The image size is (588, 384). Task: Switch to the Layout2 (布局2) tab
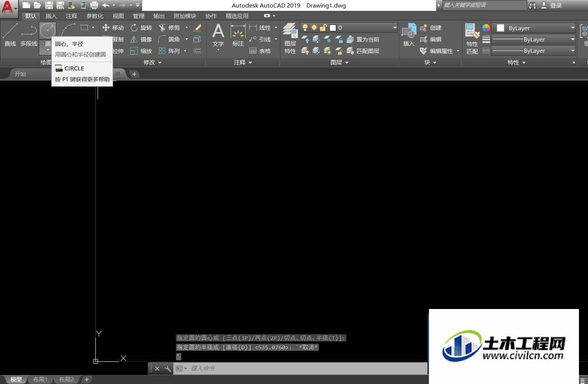click(66, 379)
